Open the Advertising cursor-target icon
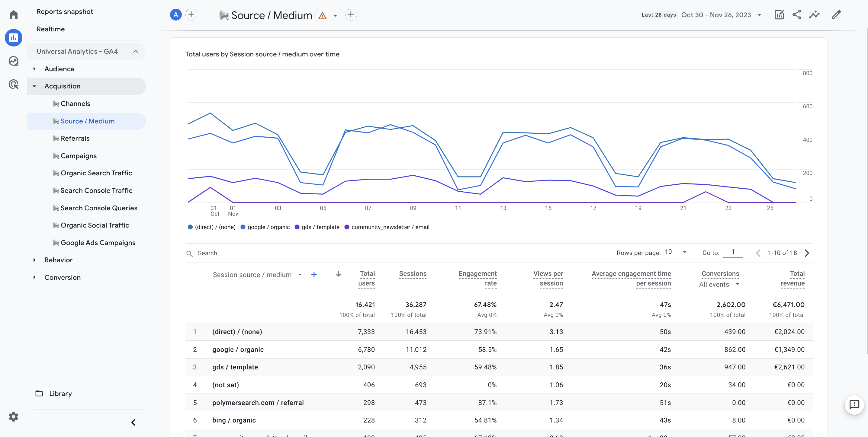Screen dimensions: 868x437 click(14, 84)
